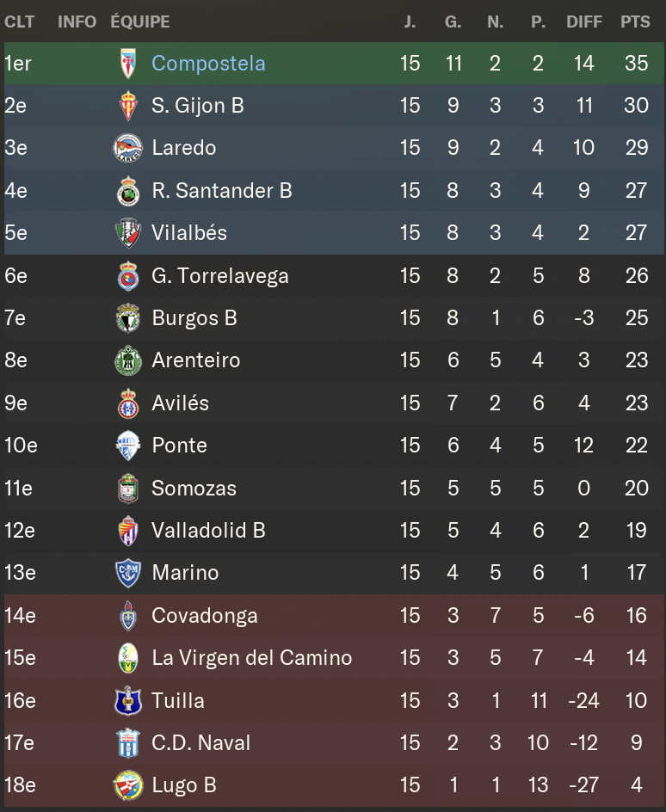Sort by DIFF column header
Image resolution: width=666 pixels, height=812 pixels.
[x=584, y=22]
